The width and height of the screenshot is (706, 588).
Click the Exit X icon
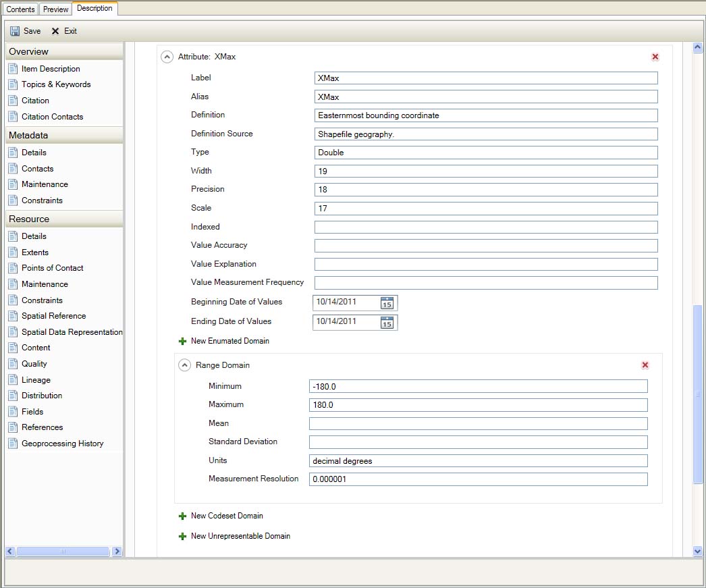[55, 31]
